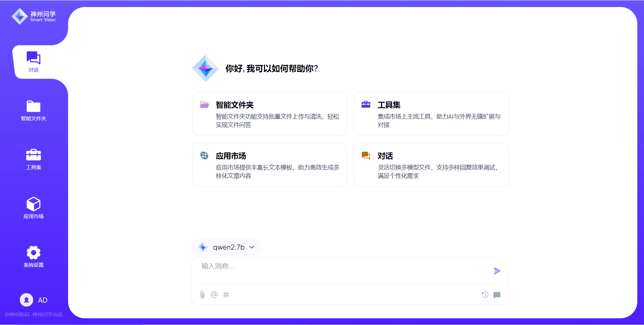Screen dimensions: 644x325
Task: Click the paperclip attachment icon
Action: click(x=202, y=295)
